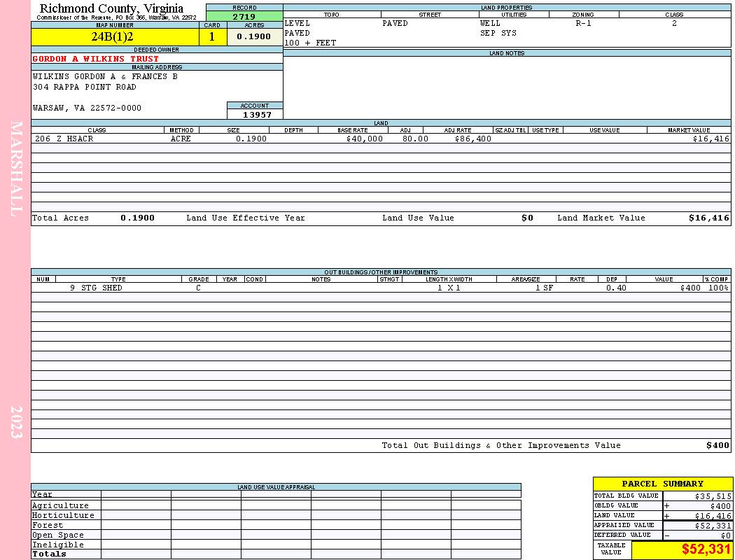Click Ineligible row label
735x560 pixels.
coord(57,545)
